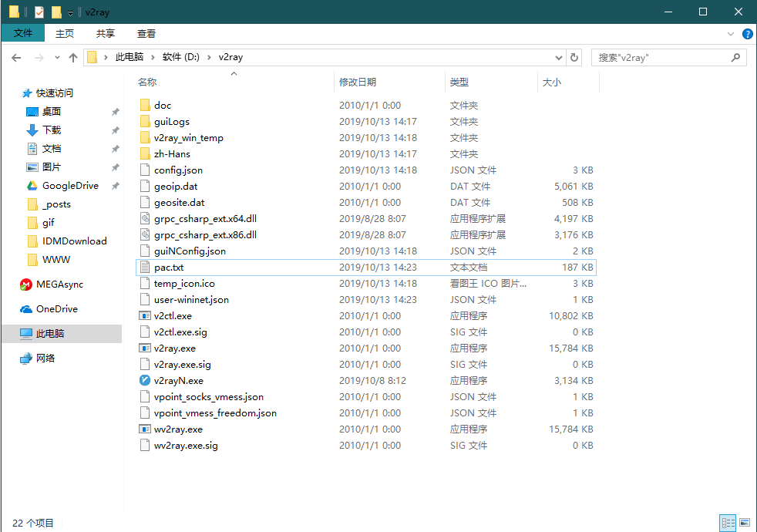
Task: Click the config.json file icon
Action: [144, 170]
